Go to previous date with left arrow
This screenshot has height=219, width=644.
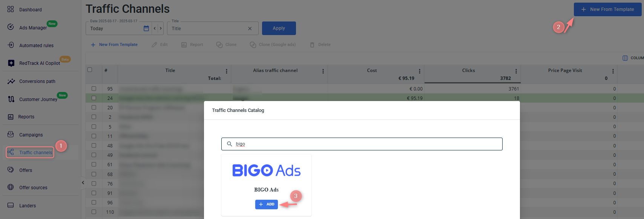(x=155, y=28)
